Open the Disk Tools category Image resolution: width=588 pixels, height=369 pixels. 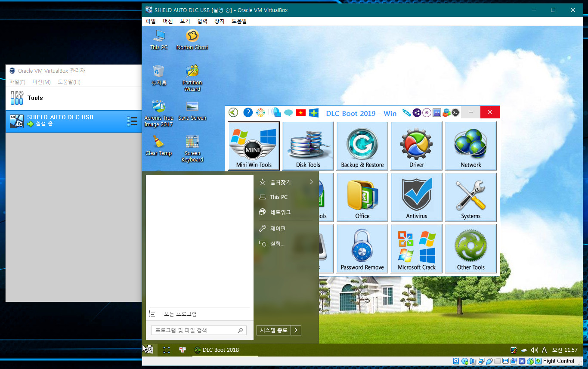pos(308,146)
